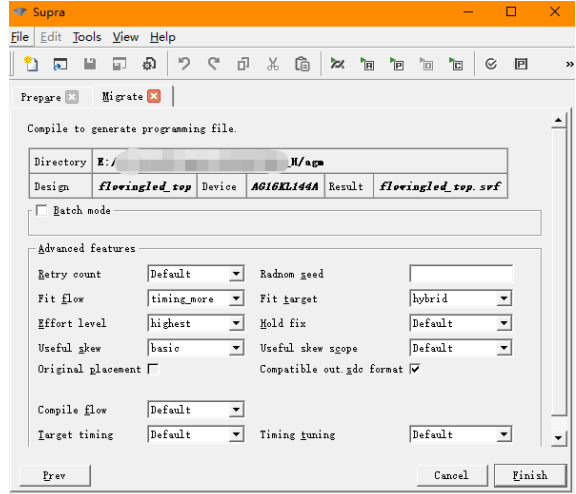The width and height of the screenshot is (576, 494).
Task: Click the circular checkmark toolbar icon
Action: tap(491, 64)
